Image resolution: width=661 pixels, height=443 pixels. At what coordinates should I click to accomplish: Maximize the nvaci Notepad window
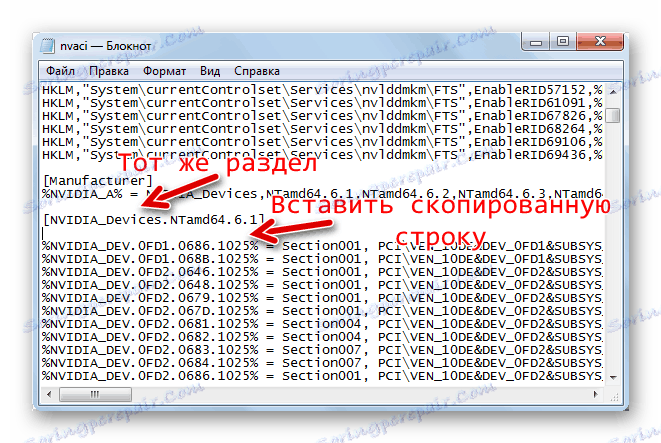point(563,42)
